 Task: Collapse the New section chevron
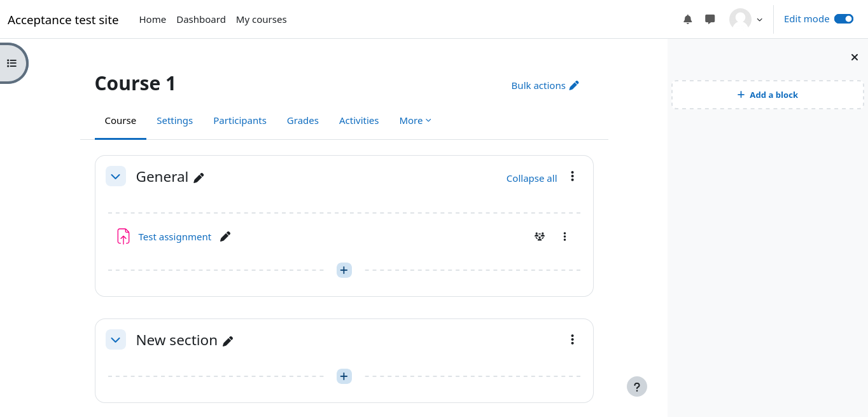click(x=115, y=340)
